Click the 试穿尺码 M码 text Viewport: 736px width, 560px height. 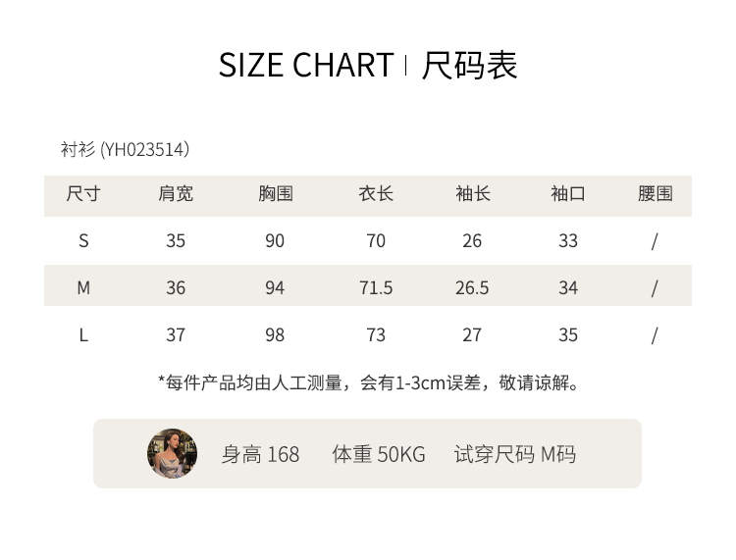pyautogui.click(x=514, y=454)
